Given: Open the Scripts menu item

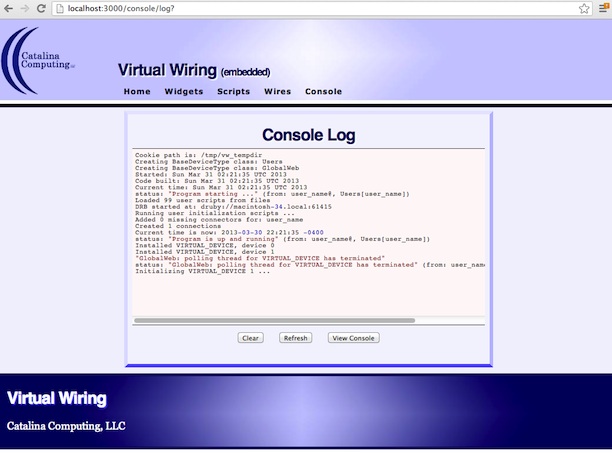Looking at the screenshot, I should click(233, 91).
